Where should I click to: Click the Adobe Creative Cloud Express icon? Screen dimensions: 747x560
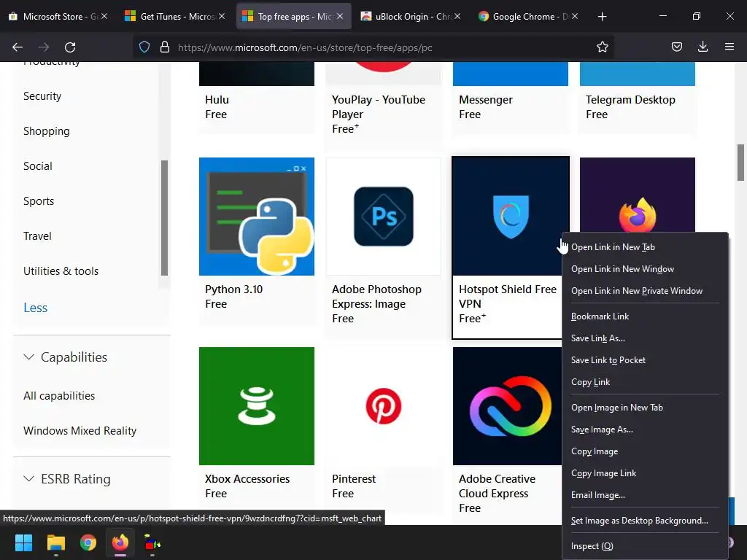(508, 406)
